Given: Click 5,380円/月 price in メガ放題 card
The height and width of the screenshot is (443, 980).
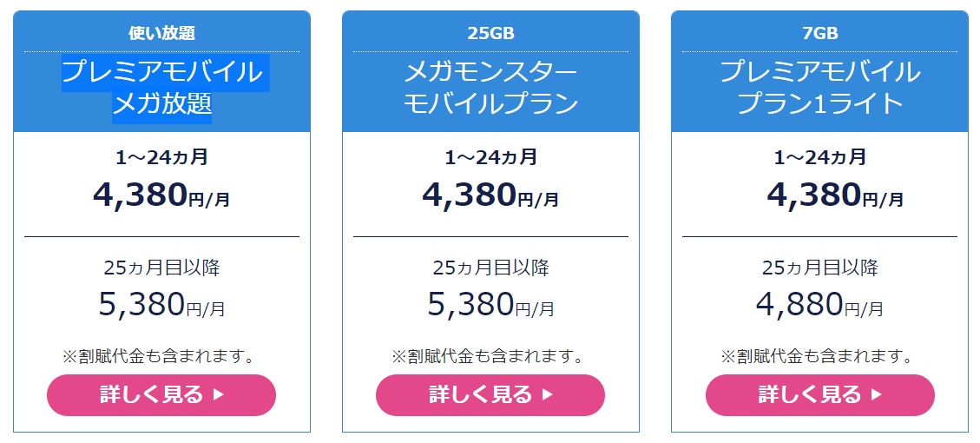Looking at the screenshot, I should tap(161, 305).
